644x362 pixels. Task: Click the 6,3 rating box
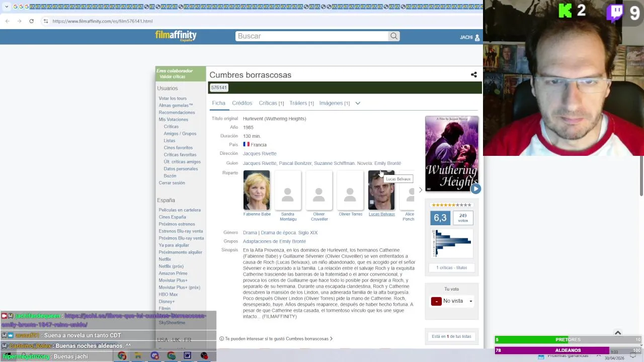click(440, 218)
